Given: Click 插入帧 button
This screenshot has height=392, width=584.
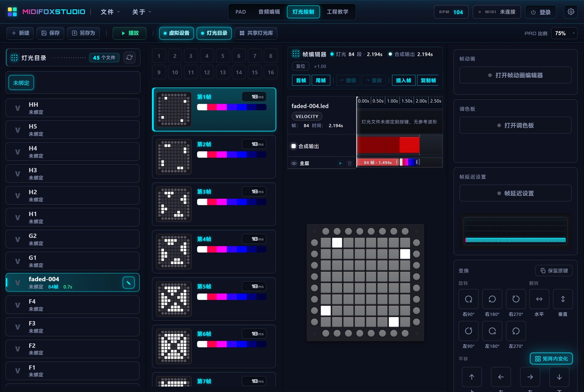Looking at the screenshot, I should [403, 80].
